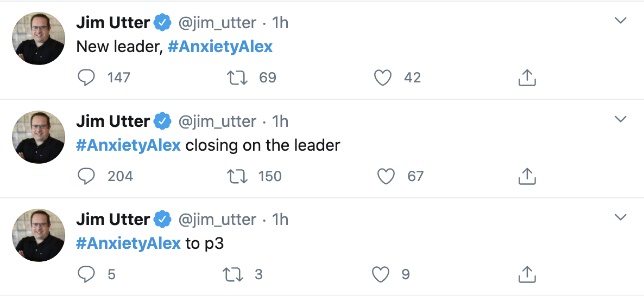
Task: Reply to the "New leader" tweet
Action: [86, 78]
